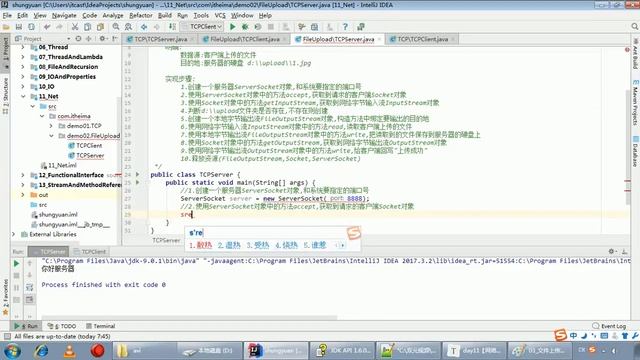Click the Collapse All icon in Project panel

89,39
